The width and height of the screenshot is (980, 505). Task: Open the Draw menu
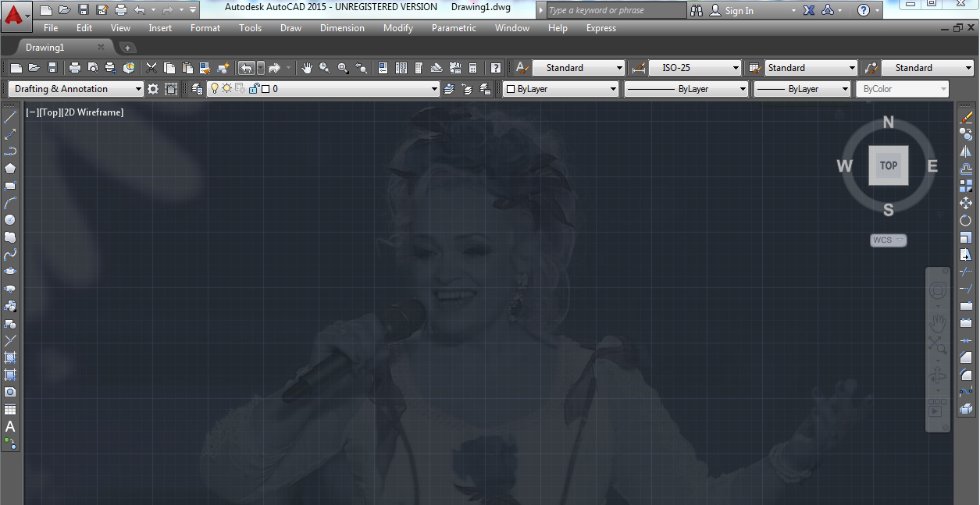pos(290,28)
